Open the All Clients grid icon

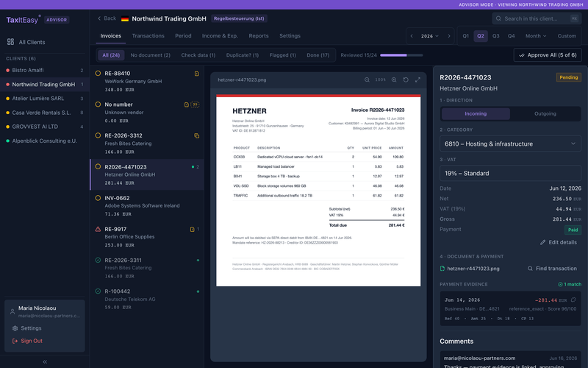pos(10,42)
